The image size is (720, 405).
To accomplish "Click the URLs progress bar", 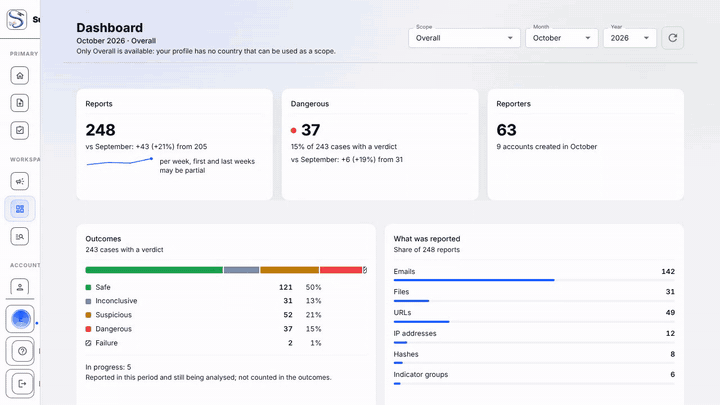I will coord(534,321).
